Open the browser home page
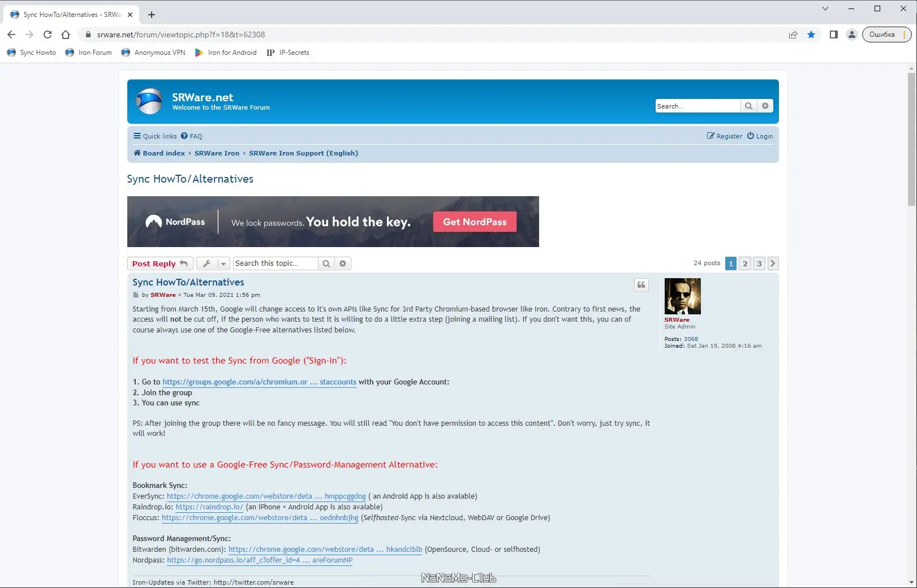This screenshot has height=588, width=917. click(x=66, y=34)
